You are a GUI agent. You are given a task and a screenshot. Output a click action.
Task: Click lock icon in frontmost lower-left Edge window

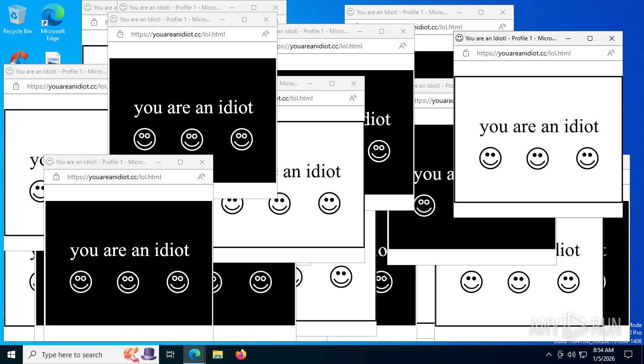[x=56, y=177]
